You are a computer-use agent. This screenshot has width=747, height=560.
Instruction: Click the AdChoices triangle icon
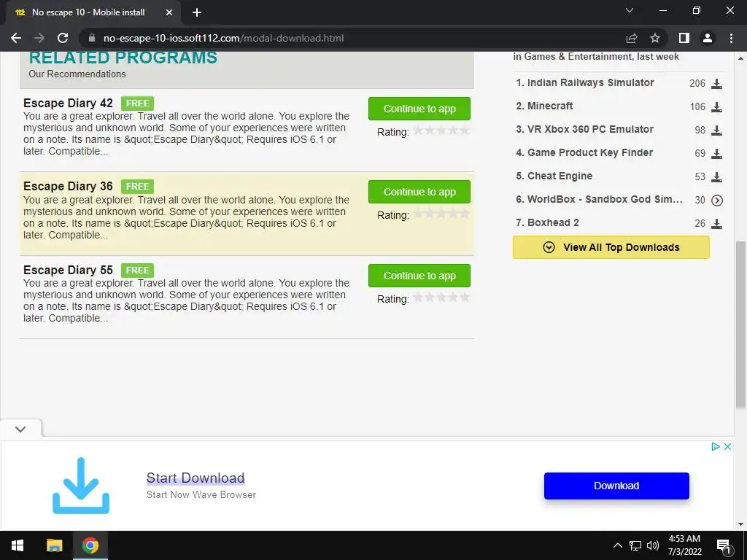click(x=715, y=447)
